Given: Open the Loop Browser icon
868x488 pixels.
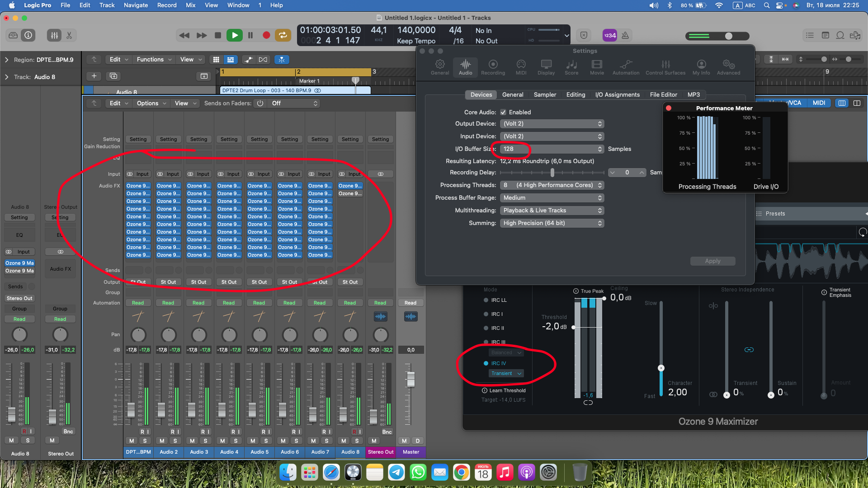Looking at the screenshot, I should (x=840, y=35).
